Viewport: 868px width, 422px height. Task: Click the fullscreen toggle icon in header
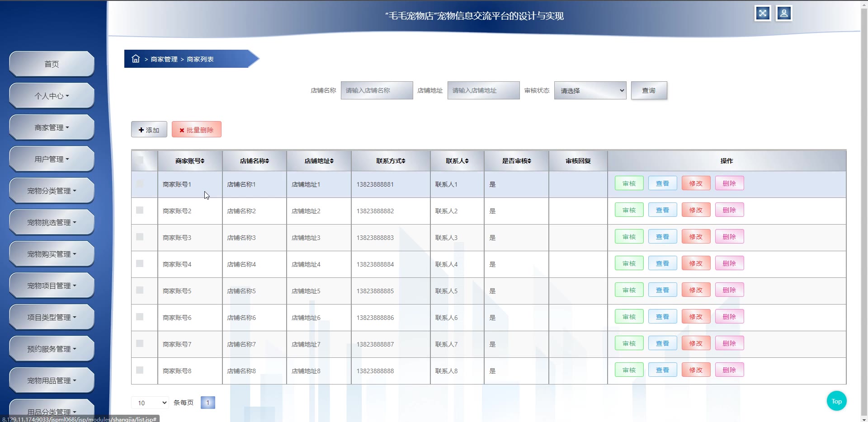click(x=763, y=13)
